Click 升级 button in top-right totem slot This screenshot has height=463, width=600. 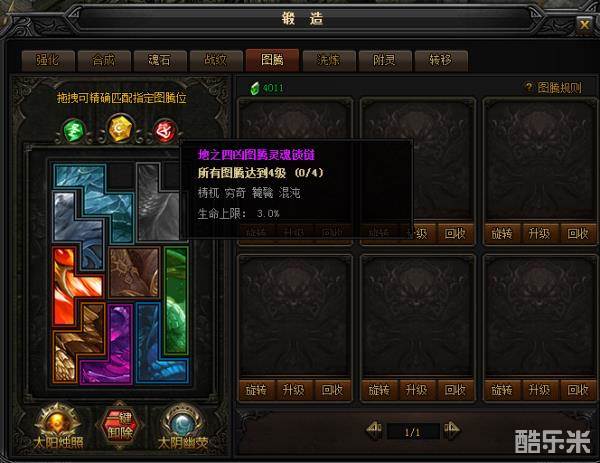540,233
